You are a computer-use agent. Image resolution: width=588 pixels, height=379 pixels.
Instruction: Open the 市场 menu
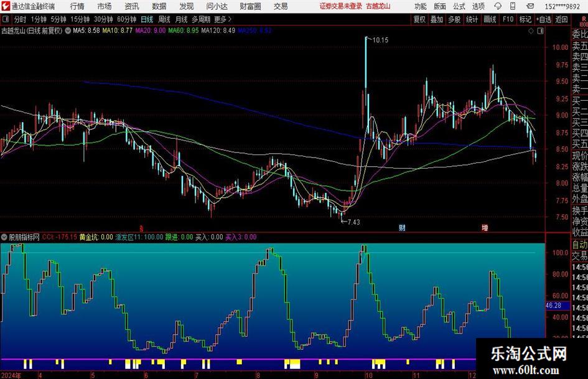(x=105, y=6)
